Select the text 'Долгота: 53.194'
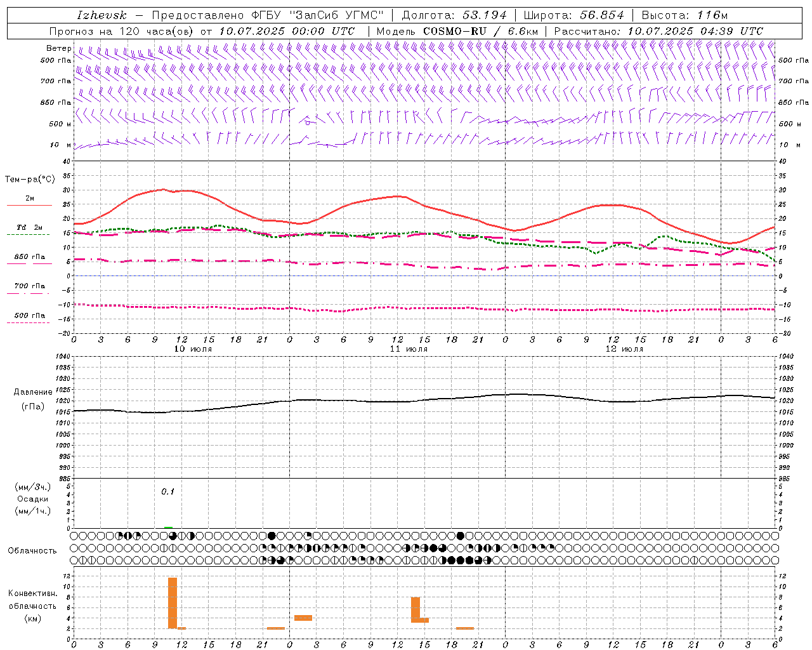 click(x=454, y=15)
